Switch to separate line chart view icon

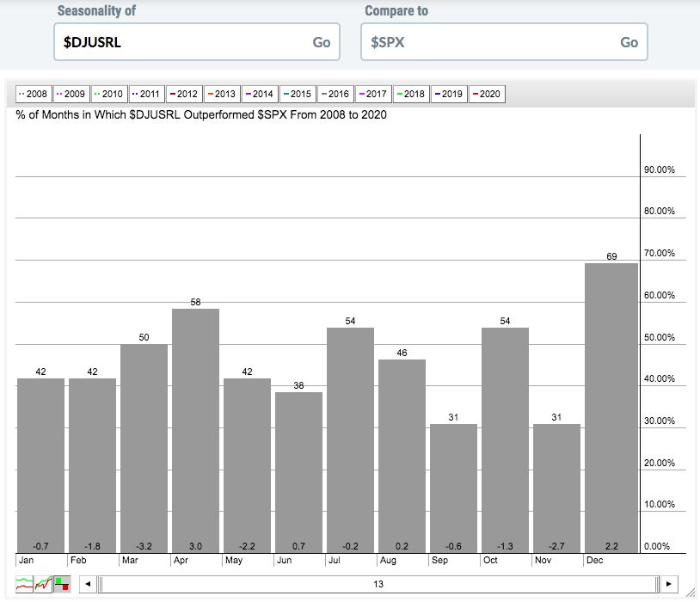pyautogui.click(x=25, y=584)
